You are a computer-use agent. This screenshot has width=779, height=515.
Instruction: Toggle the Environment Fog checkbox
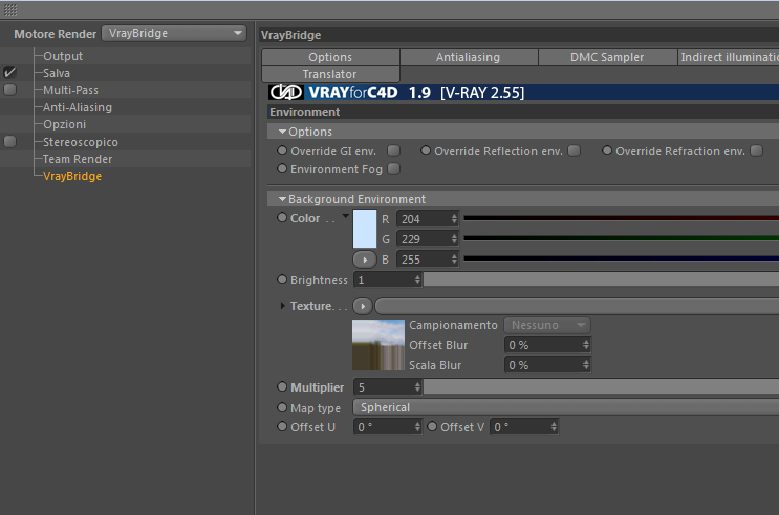tap(394, 169)
